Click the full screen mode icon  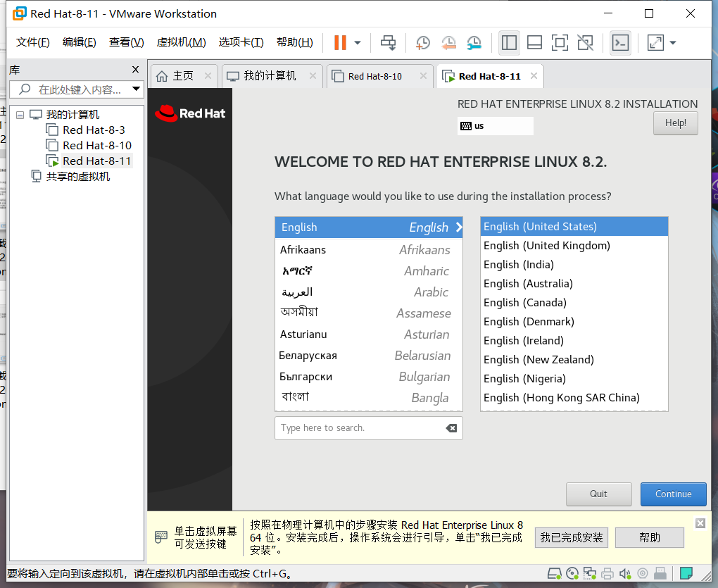click(560, 42)
